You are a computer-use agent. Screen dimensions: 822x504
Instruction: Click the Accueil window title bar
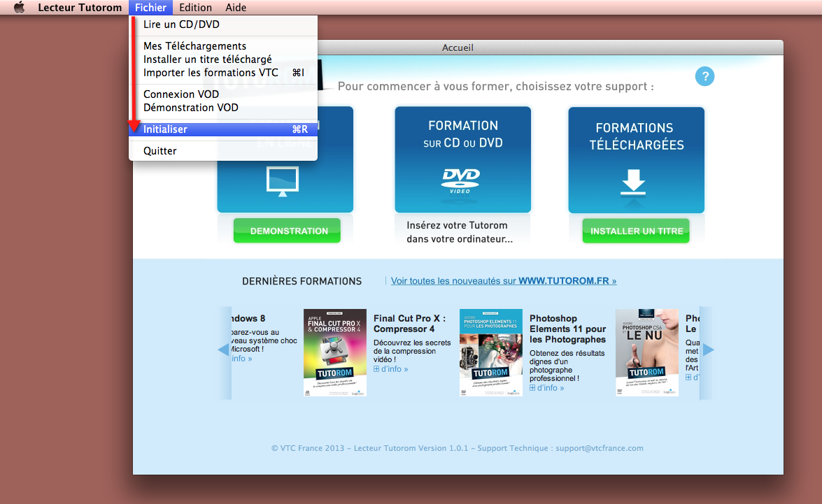458,48
